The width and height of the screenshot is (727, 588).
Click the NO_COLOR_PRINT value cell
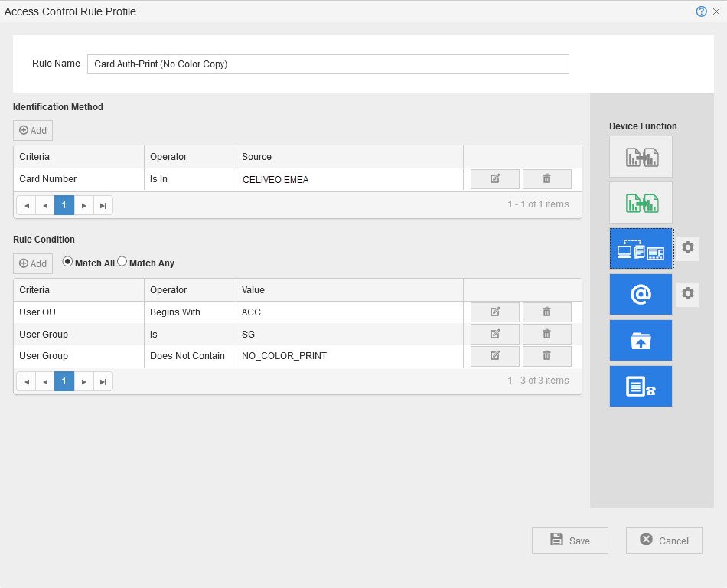tap(350, 356)
